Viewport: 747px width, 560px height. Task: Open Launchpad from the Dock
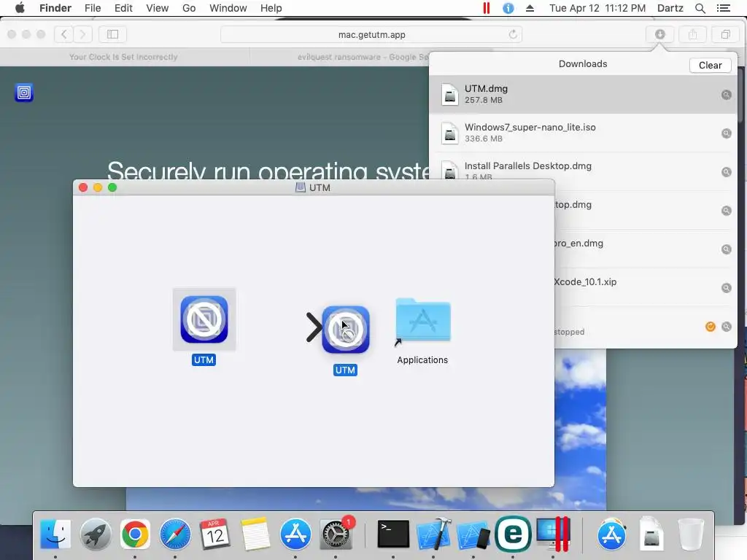tap(96, 534)
